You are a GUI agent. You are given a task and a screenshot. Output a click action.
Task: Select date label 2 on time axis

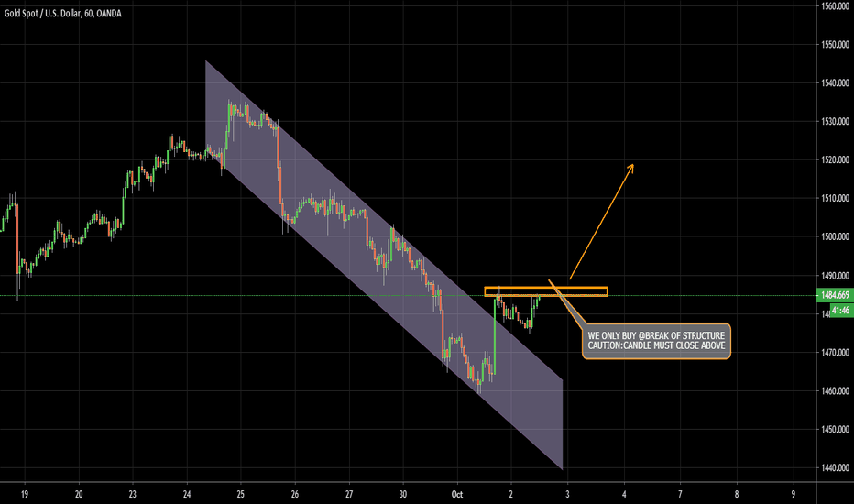pos(511,495)
